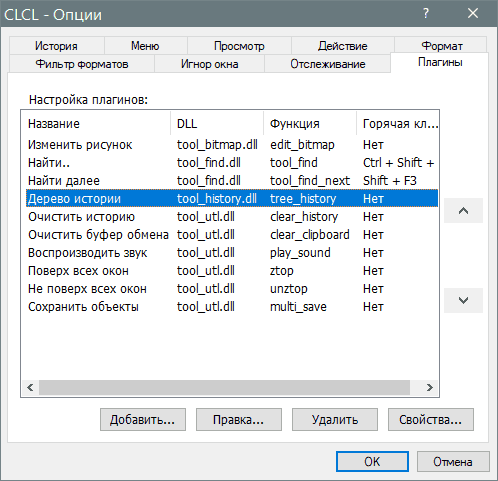Click the Горячая кл... column header
498x481 pixels.
[x=398, y=124]
